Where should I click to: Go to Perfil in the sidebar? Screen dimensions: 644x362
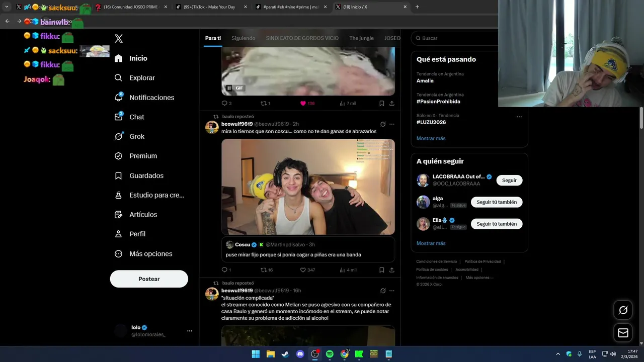click(x=130, y=234)
